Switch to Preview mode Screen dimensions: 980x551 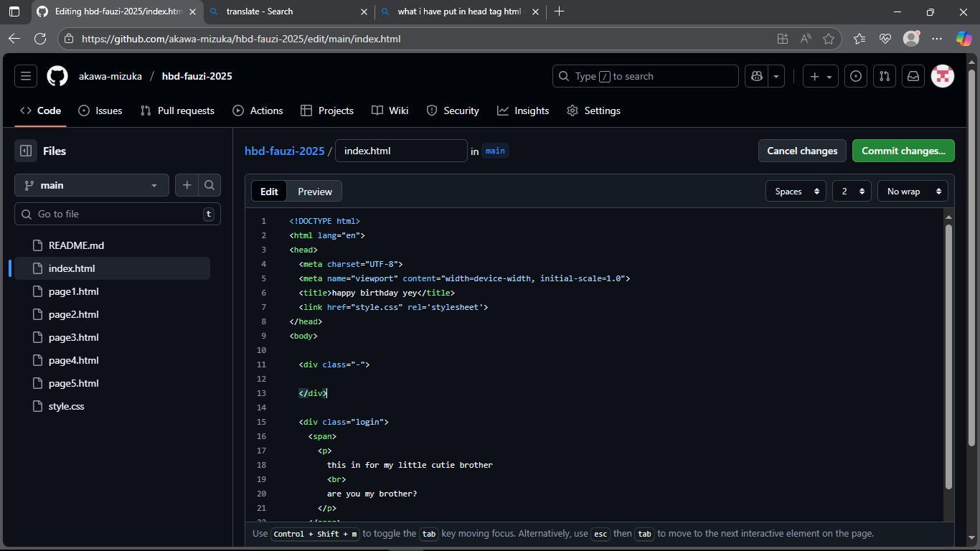315,192
